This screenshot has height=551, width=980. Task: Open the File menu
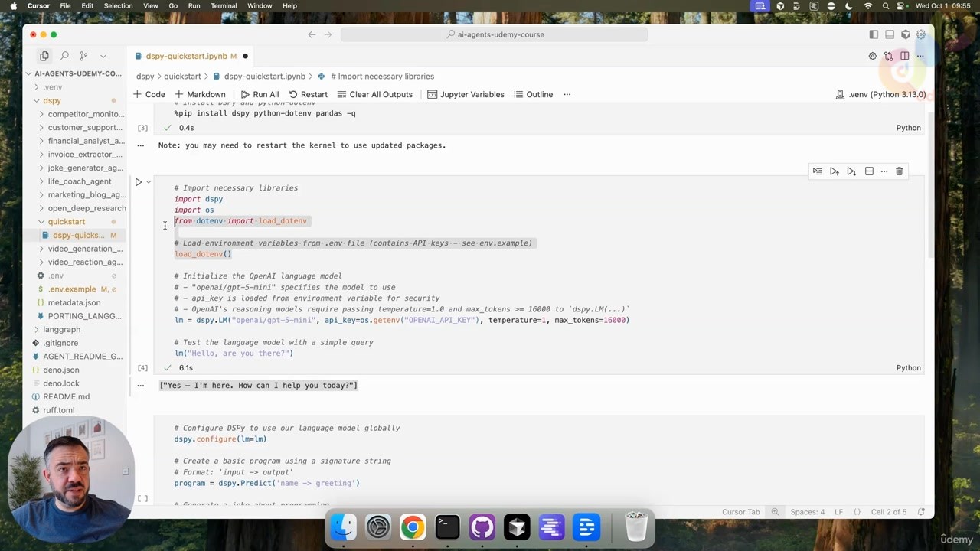click(65, 6)
